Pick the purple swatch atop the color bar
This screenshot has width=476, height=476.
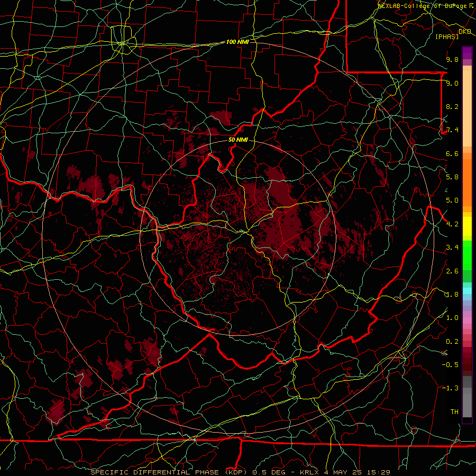tap(467, 53)
